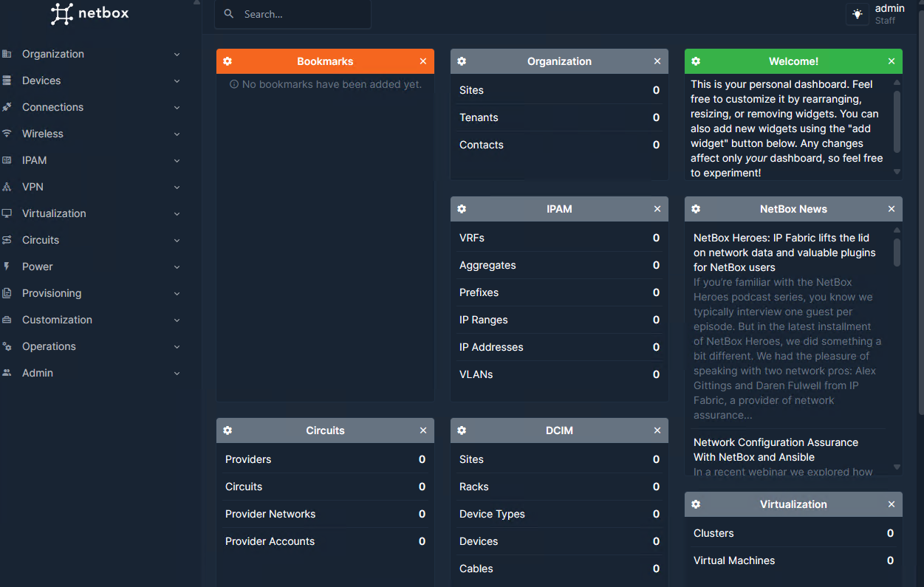924x587 pixels.
Task: Click the Organization sidebar icon
Action: (x=7, y=54)
